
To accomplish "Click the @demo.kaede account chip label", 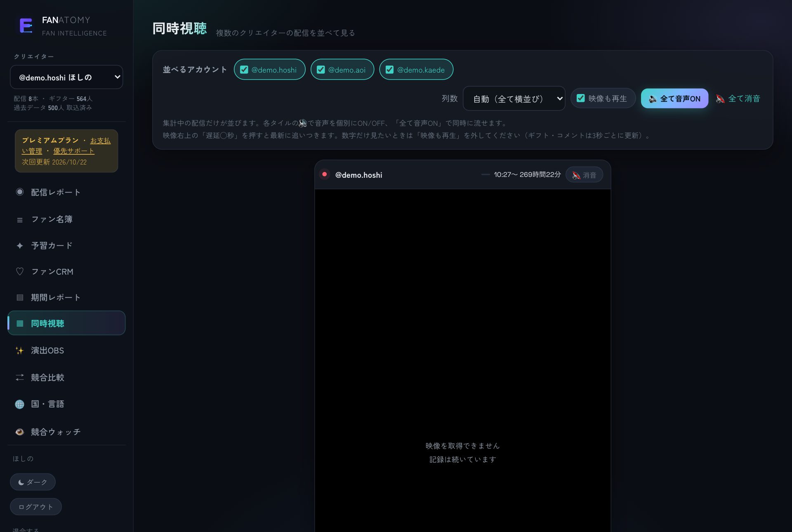I will point(421,70).
